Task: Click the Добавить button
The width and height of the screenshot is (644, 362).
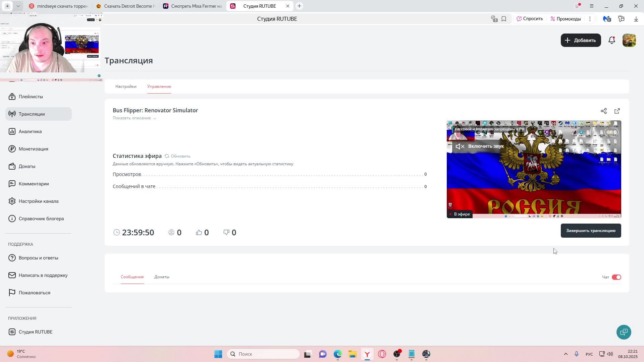Action: 581,40
